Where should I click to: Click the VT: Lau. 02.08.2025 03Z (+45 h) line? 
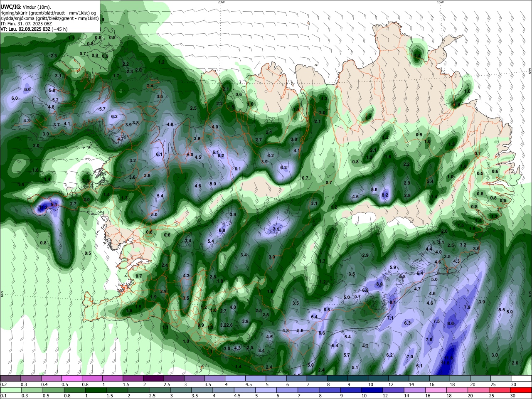[34, 29]
